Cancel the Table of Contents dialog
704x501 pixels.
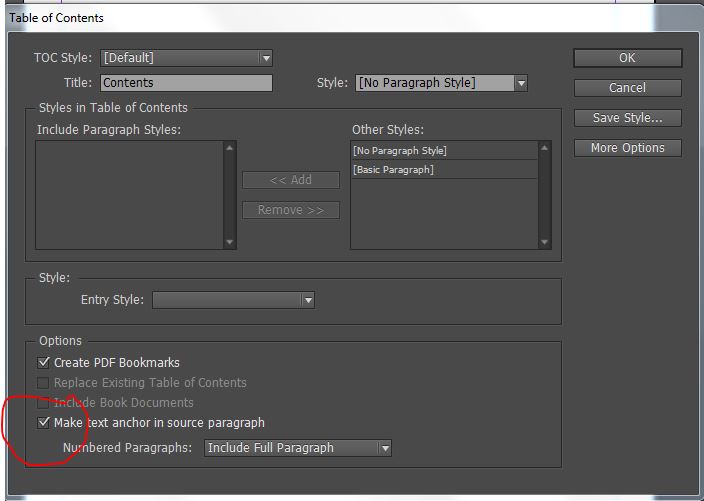pos(628,88)
